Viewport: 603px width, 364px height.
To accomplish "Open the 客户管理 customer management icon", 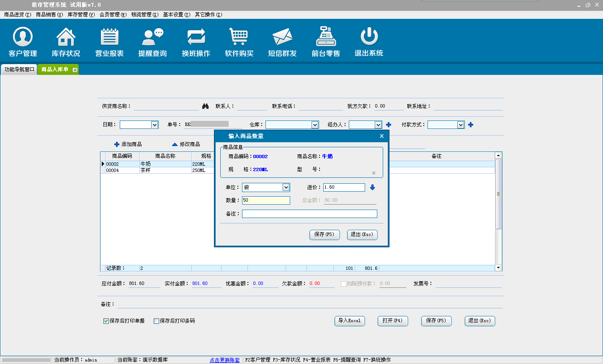I will [x=23, y=37].
